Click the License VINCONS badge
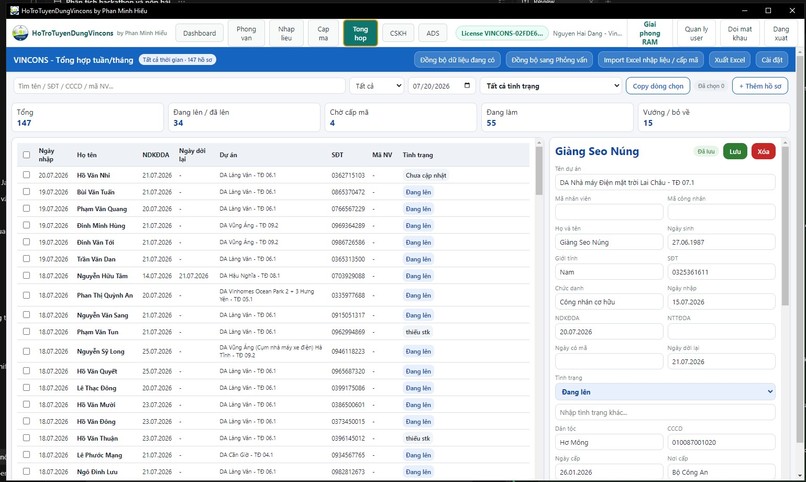Image resolution: width=806 pixels, height=482 pixels. pyautogui.click(x=502, y=33)
